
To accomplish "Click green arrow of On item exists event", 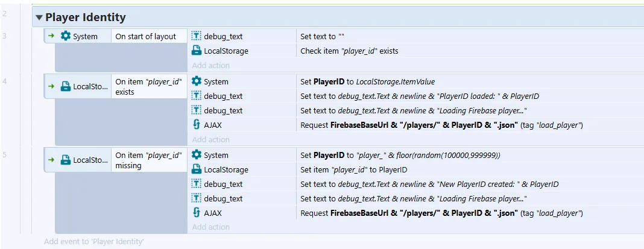I will (x=51, y=86).
